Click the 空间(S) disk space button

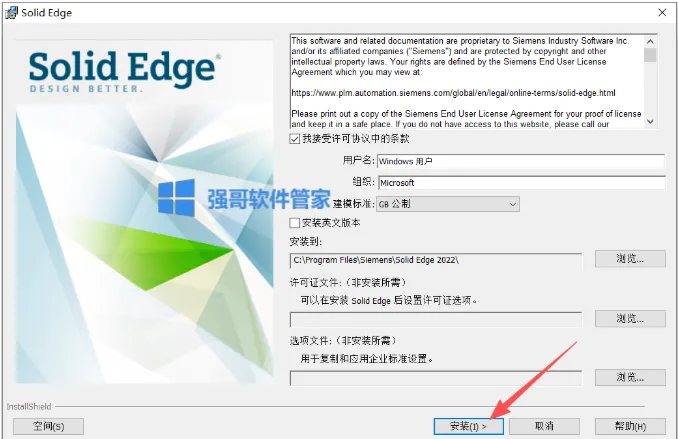pyautogui.click(x=48, y=426)
